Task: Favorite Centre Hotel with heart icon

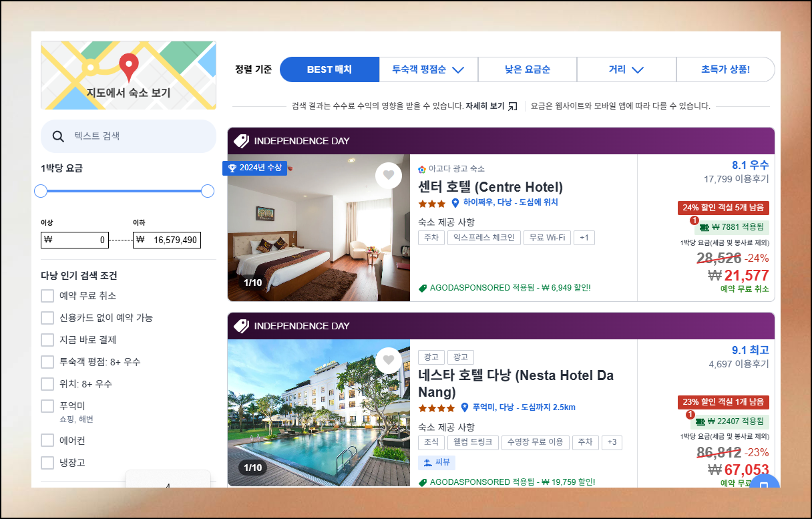Action: [x=389, y=176]
